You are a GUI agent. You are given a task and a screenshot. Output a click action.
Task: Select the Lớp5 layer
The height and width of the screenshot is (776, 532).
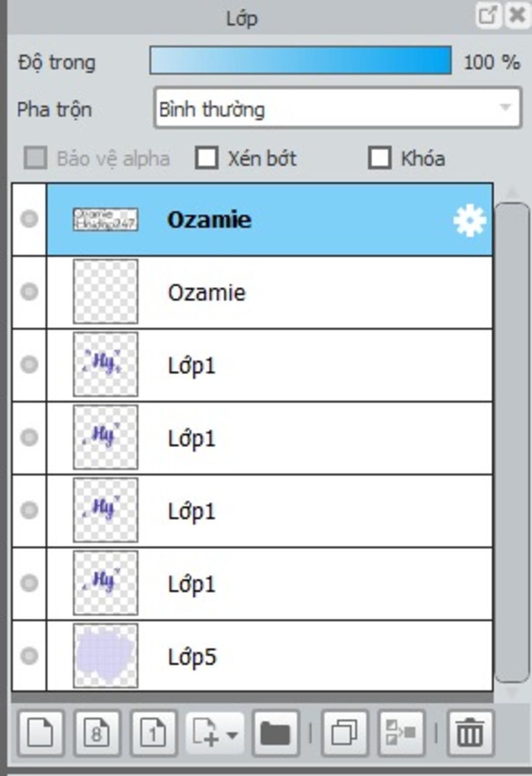[x=270, y=656]
